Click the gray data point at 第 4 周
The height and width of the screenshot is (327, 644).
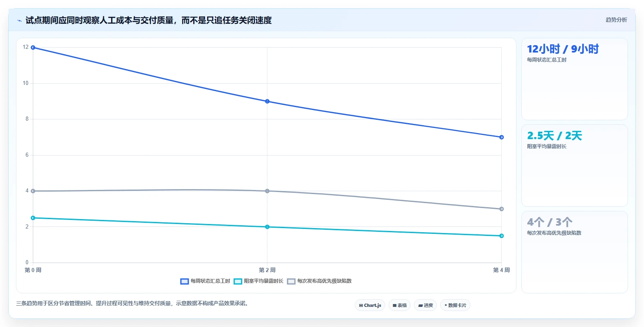tap(501, 209)
